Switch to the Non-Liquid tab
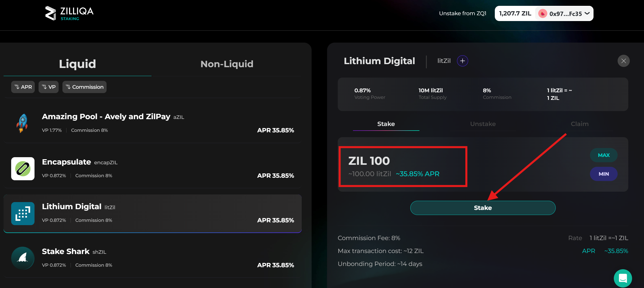Image resolution: width=644 pixels, height=288 pixels. click(x=227, y=64)
